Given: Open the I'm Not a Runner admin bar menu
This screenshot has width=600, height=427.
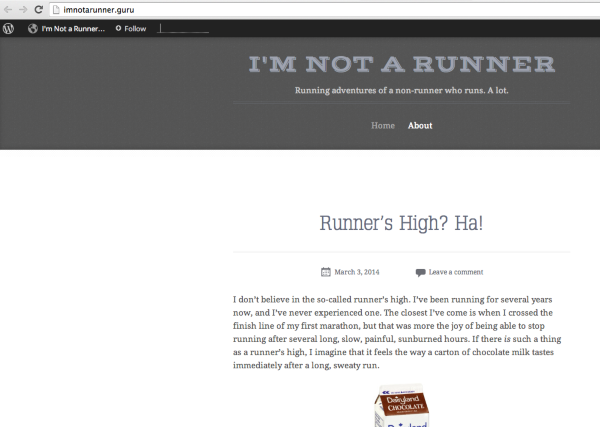Looking at the screenshot, I should coord(72,28).
